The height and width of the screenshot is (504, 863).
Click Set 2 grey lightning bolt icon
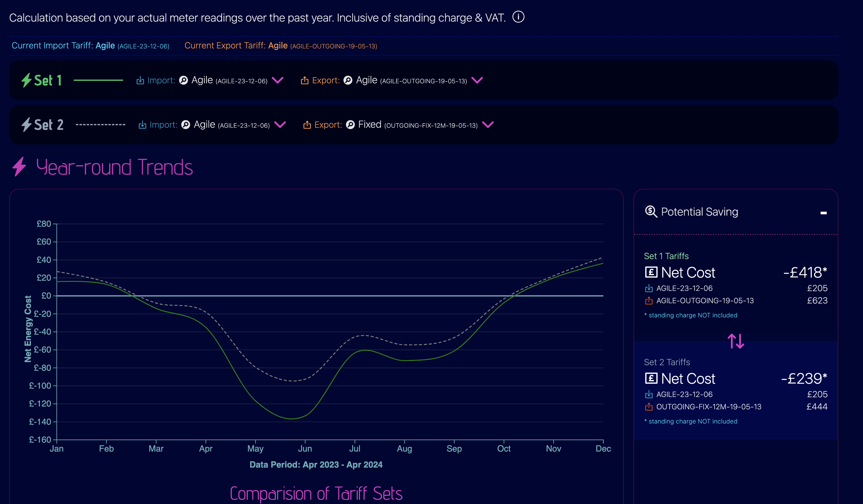(x=27, y=125)
